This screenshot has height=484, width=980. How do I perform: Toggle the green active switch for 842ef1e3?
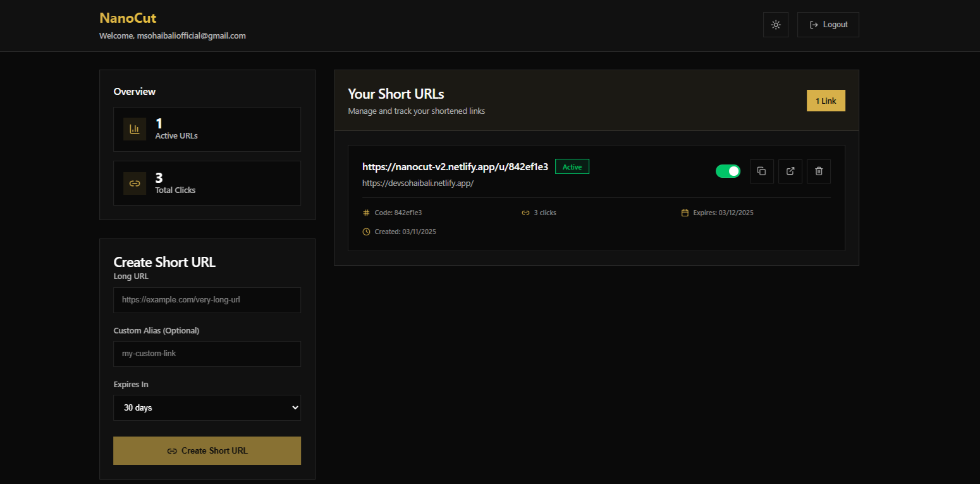click(728, 171)
